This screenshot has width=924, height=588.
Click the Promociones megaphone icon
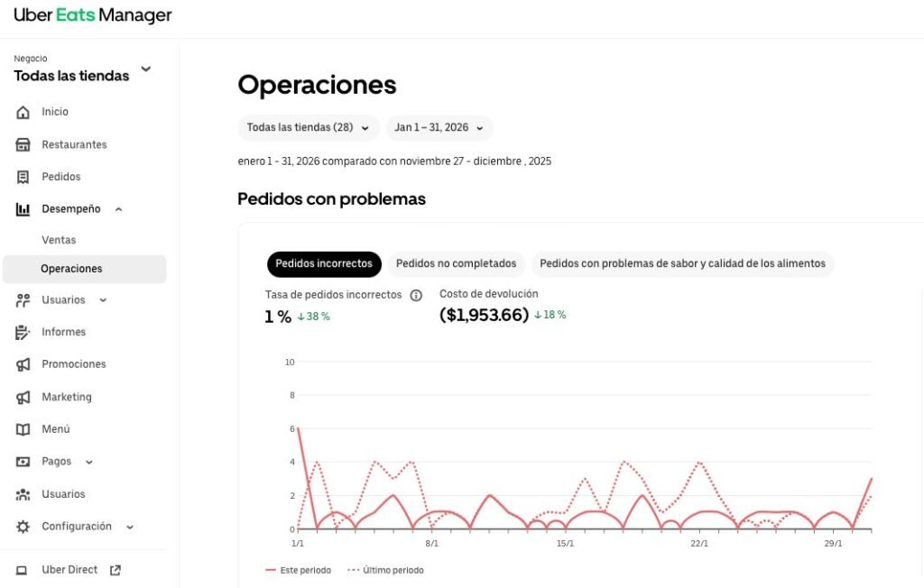(23, 364)
